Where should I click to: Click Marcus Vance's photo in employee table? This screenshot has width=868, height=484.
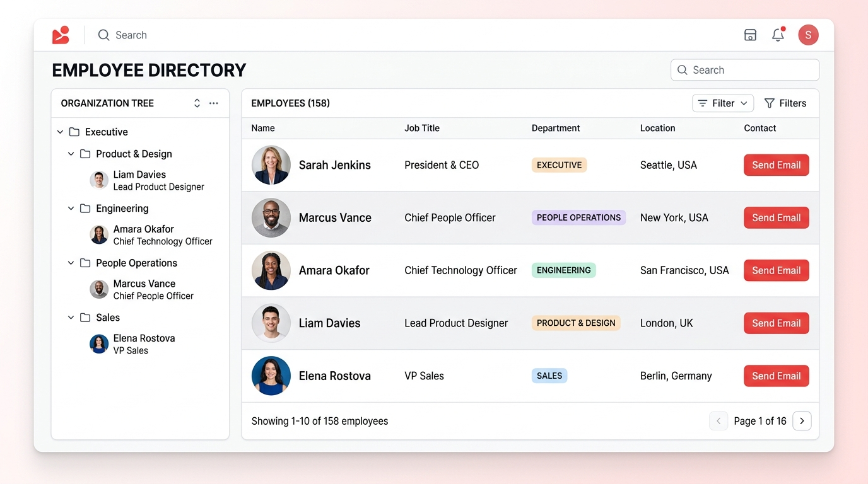click(x=271, y=218)
